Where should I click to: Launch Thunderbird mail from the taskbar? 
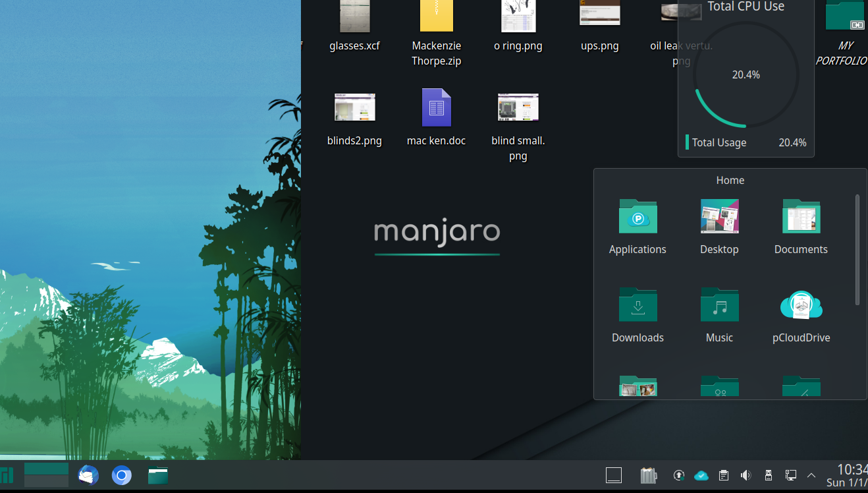click(x=88, y=475)
